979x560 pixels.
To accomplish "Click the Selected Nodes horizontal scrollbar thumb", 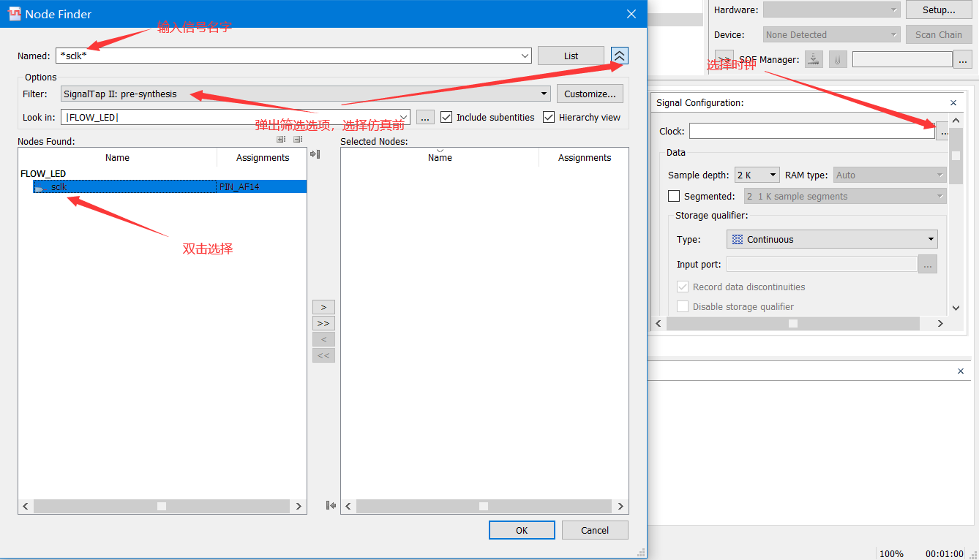I will pyautogui.click(x=484, y=506).
